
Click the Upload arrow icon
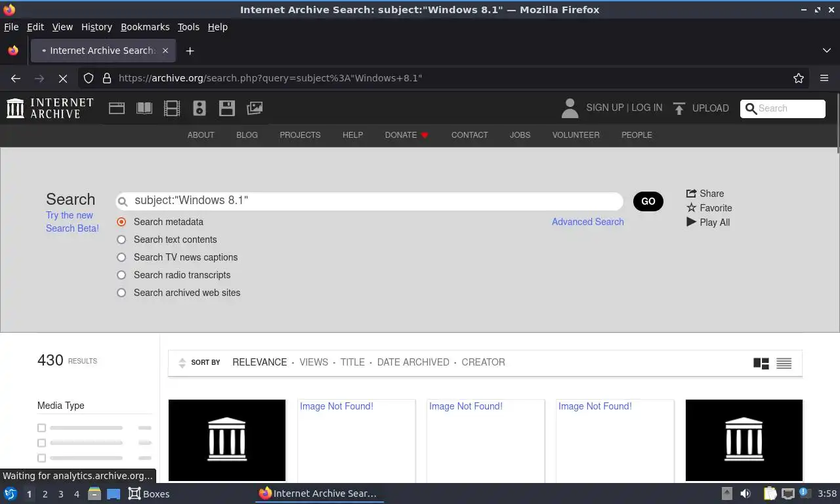point(679,108)
